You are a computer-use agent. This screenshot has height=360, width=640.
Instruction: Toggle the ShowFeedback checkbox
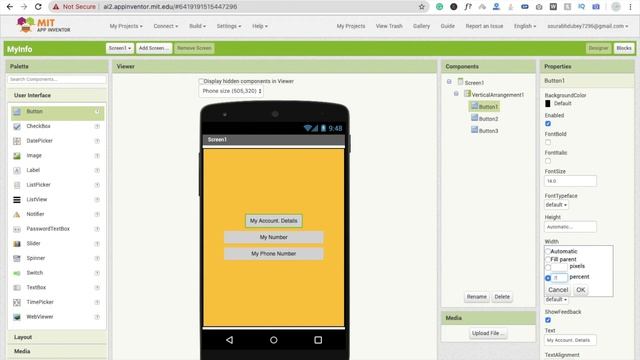[548, 320]
